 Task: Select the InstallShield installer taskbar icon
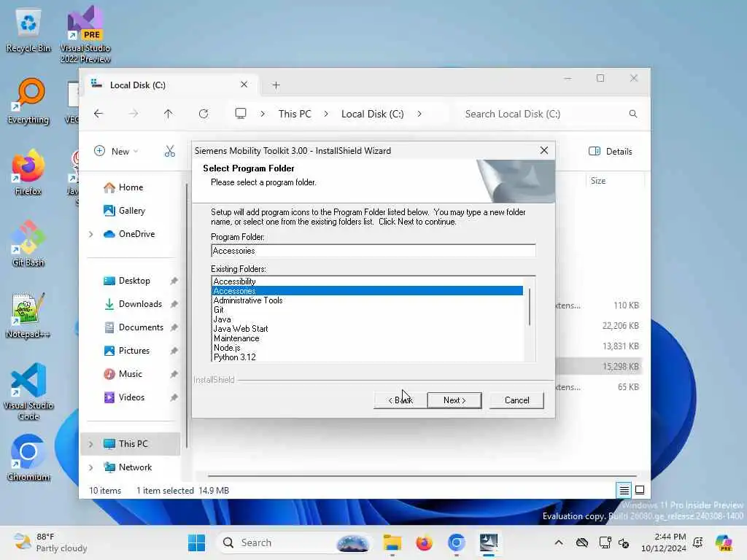489,542
